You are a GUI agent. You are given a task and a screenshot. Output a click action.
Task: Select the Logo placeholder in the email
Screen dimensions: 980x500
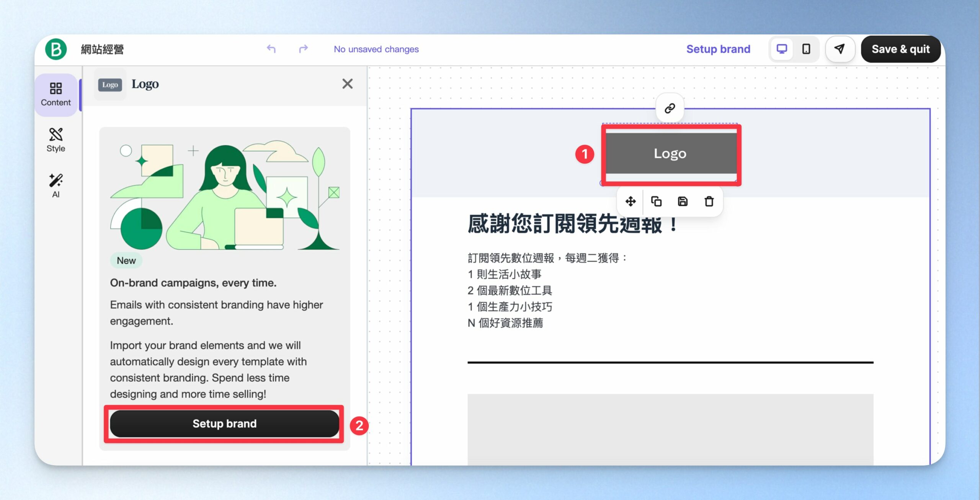tap(670, 154)
